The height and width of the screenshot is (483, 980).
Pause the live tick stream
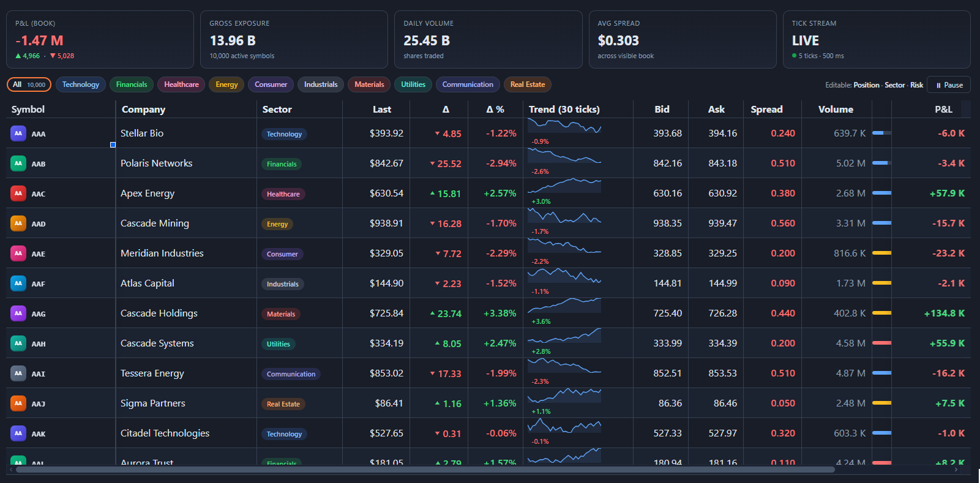[949, 85]
